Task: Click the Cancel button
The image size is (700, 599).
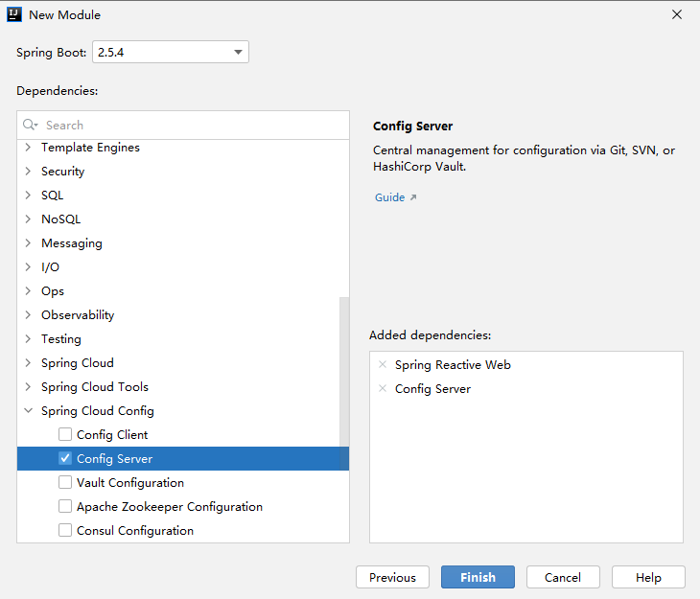Action: pyautogui.click(x=563, y=577)
